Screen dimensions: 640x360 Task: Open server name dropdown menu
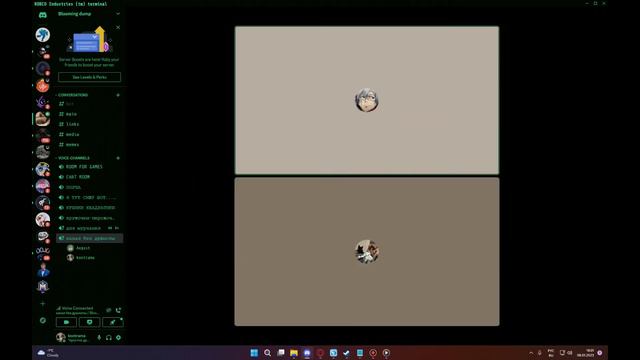click(118, 14)
